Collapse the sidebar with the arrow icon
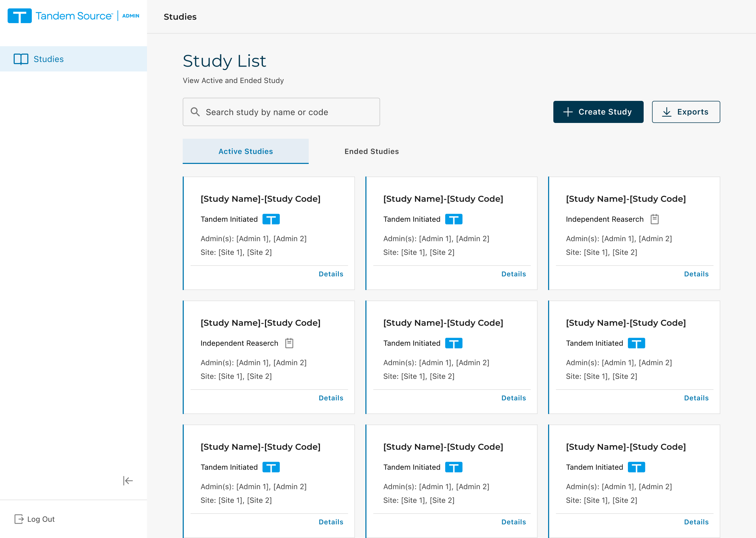 128,481
